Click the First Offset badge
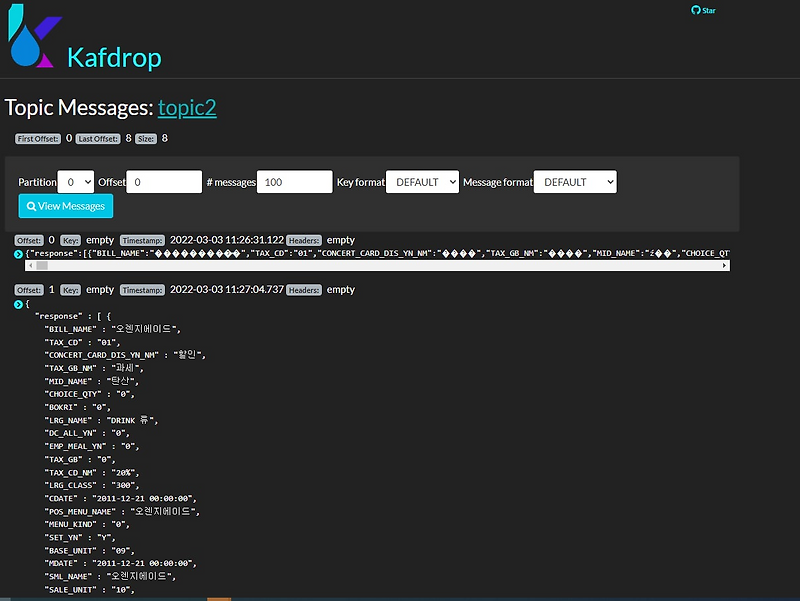This screenshot has height=601, width=800. (x=37, y=138)
